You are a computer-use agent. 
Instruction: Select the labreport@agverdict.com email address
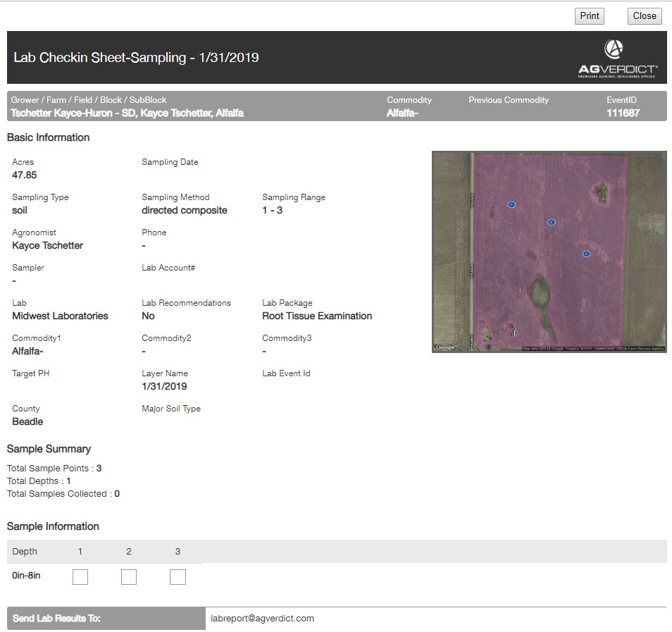pos(261,618)
